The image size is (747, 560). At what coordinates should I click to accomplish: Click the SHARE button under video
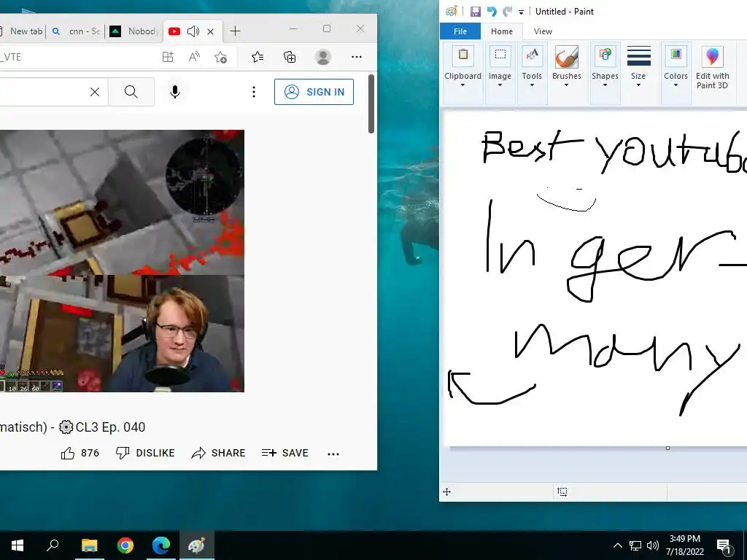tap(218, 454)
